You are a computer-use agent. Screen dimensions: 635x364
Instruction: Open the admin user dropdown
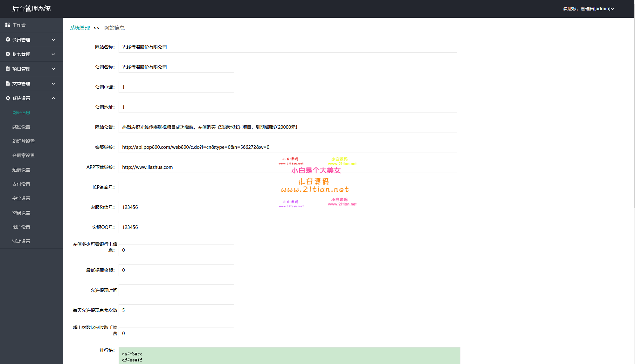[588, 9]
